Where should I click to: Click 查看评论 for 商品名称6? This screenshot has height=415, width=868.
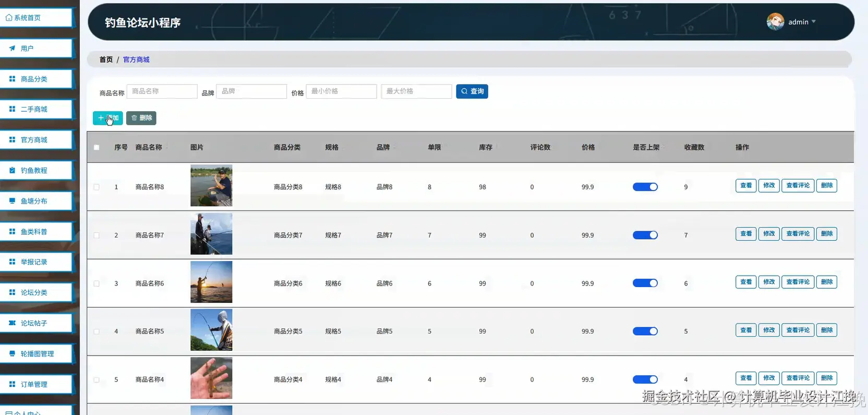point(798,282)
